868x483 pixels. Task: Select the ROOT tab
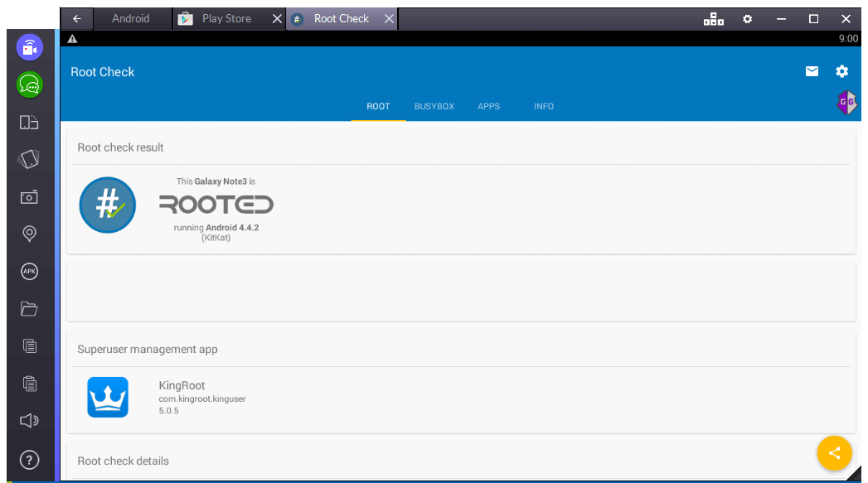378,106
